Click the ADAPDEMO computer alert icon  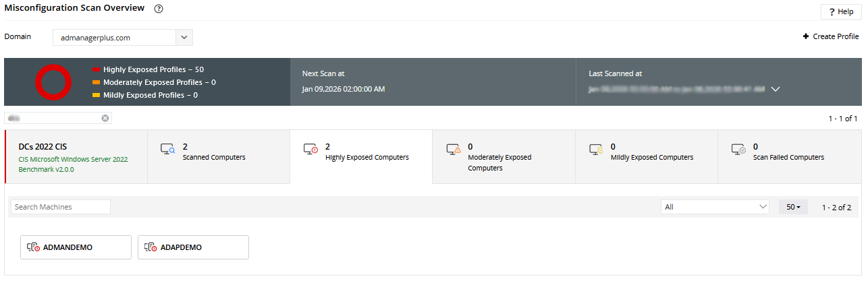[x=151, y=247]
